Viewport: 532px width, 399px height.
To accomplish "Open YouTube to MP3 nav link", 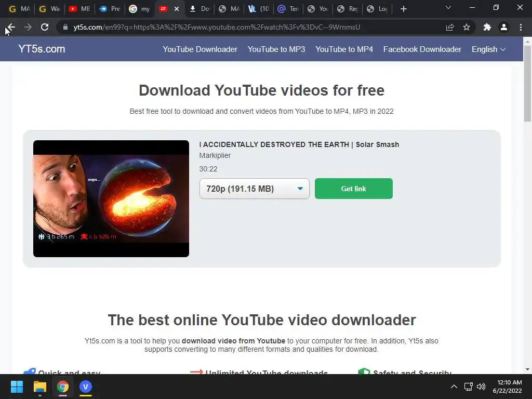I will (x=276, y=49).
